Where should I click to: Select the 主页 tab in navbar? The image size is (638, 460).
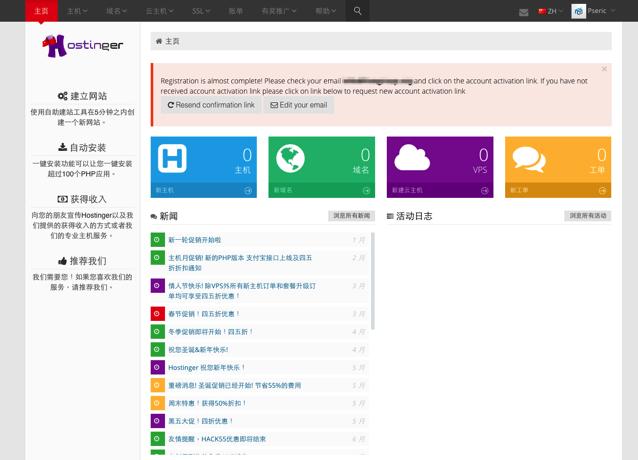pyautogui.click(x=41, y=11)
